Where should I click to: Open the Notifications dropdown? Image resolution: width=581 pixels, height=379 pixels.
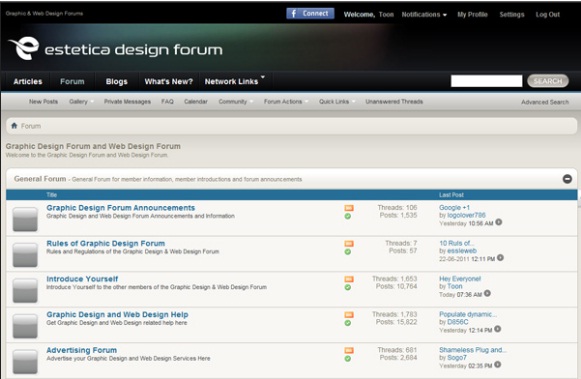(424, 14)
